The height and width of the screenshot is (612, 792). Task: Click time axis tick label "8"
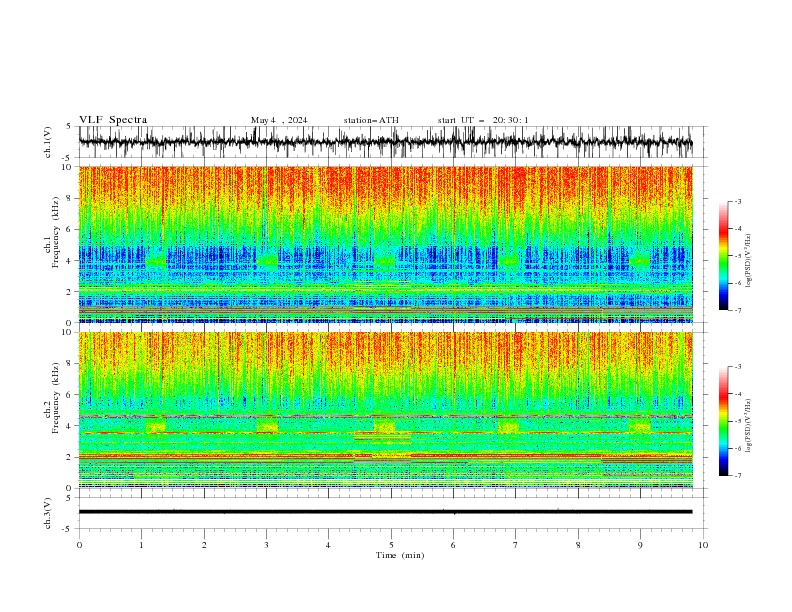578,545
